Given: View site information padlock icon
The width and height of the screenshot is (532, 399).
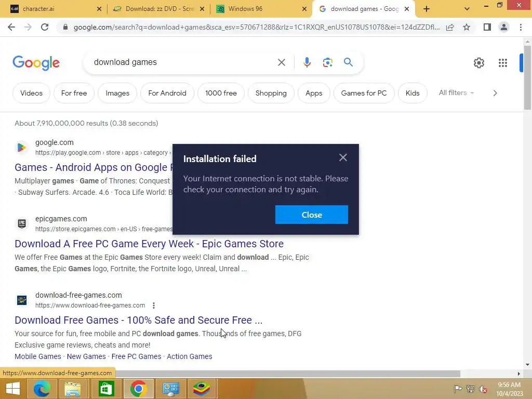Looking at the screenshot, I should [x=65, y=27].
